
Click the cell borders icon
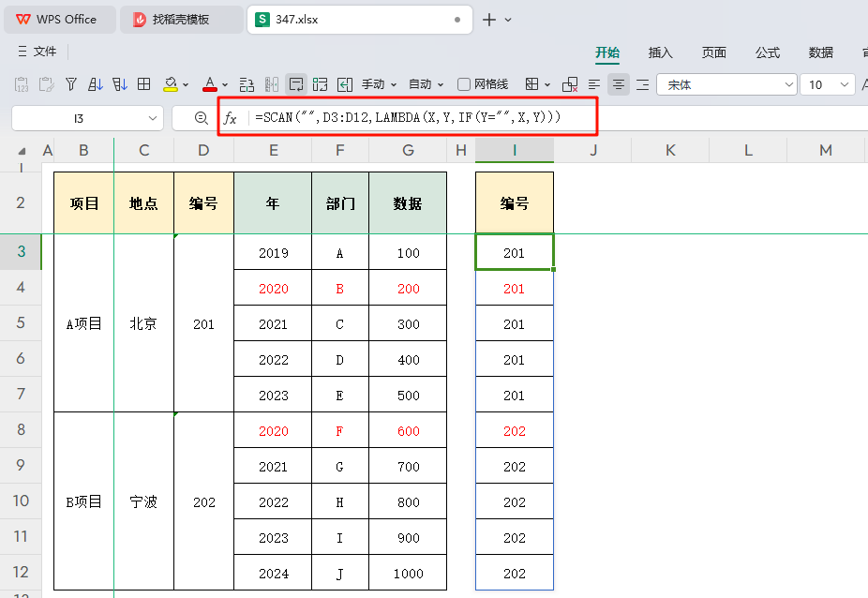pyautogui.click(x=532, y=84)
